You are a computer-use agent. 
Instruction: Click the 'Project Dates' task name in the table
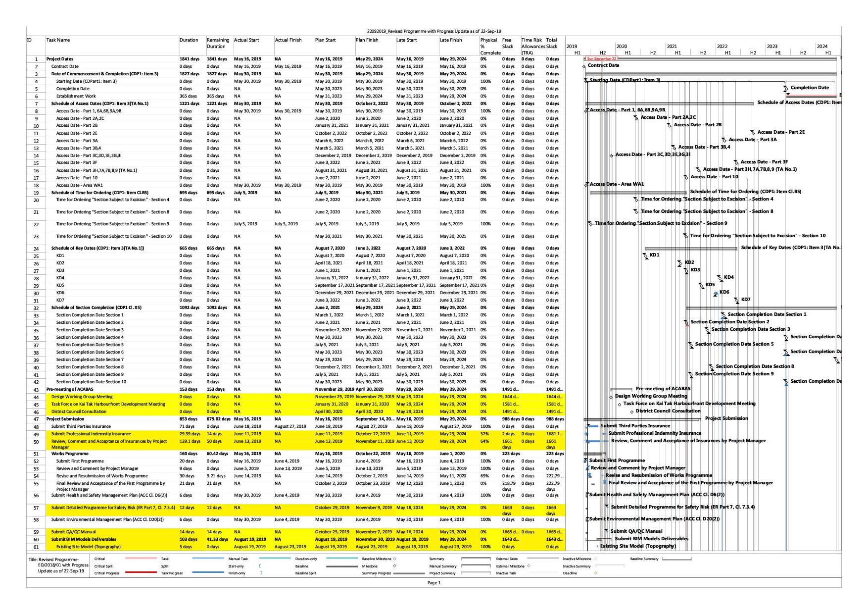pos(60,59)
